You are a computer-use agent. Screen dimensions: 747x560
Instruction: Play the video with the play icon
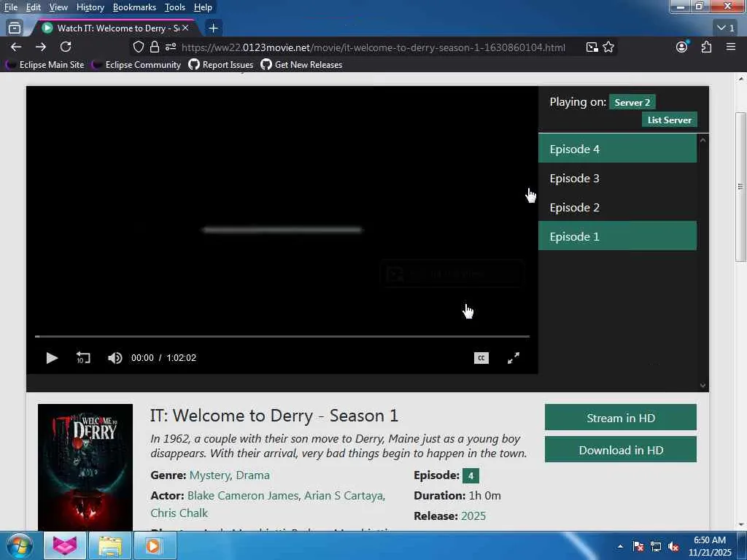tap(52, 358)
